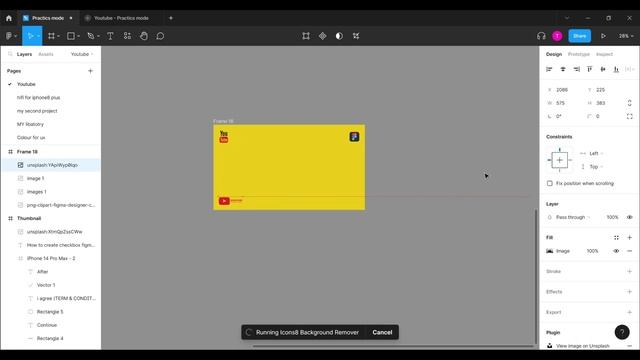
Task: Click the Align horizontal centers icon
Action: (563, 69)
